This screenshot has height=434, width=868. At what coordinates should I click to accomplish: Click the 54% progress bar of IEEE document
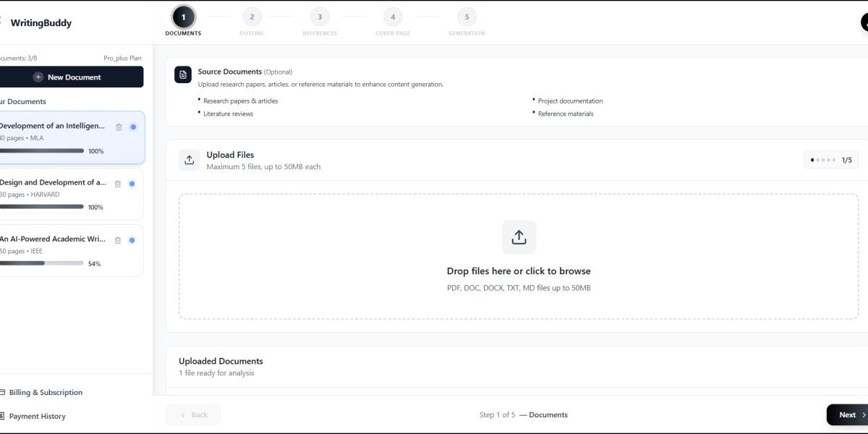click(x=41, y=263)
